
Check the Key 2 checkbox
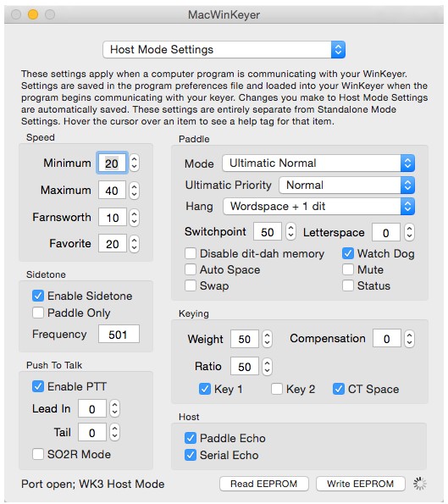pos(277,389)
